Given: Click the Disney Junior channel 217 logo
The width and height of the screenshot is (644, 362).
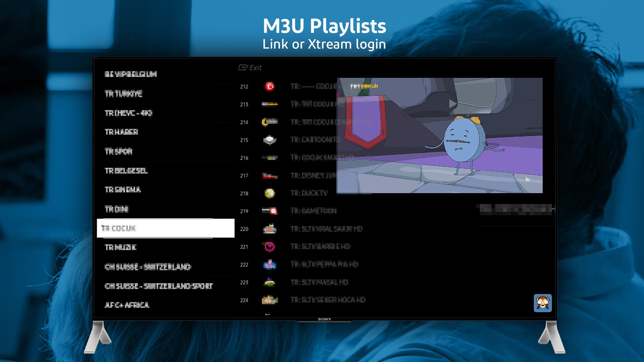Looking at the screenshot, I should tap(270, 176).
